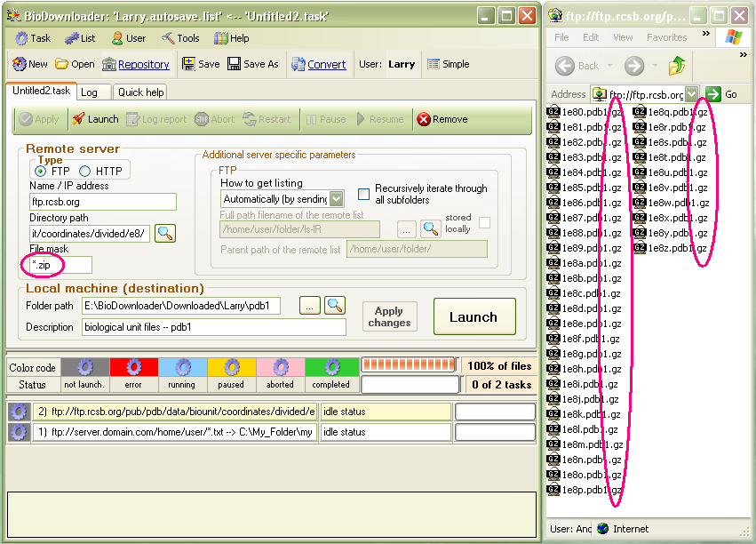Toggle the stored locally checkbox

click(484, 222)
